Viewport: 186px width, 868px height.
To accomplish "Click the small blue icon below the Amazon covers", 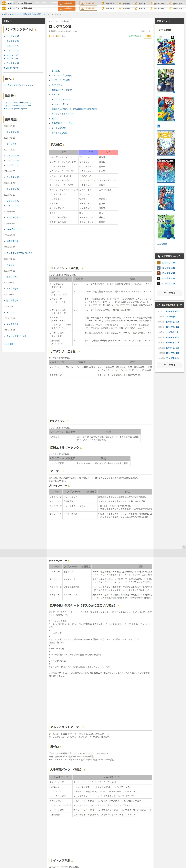I will [159, 126].
